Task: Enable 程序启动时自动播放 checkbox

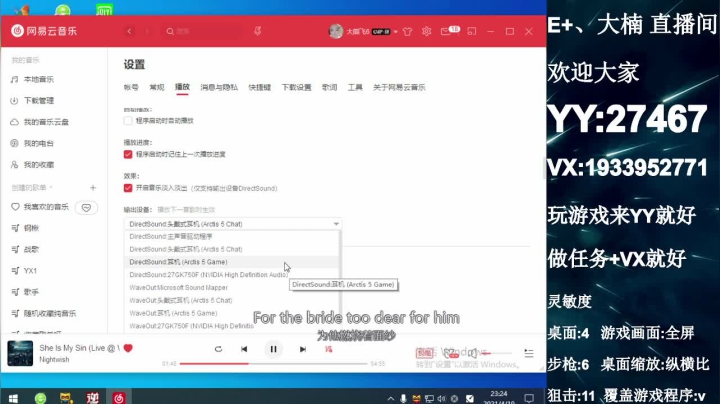Action: 128,121
